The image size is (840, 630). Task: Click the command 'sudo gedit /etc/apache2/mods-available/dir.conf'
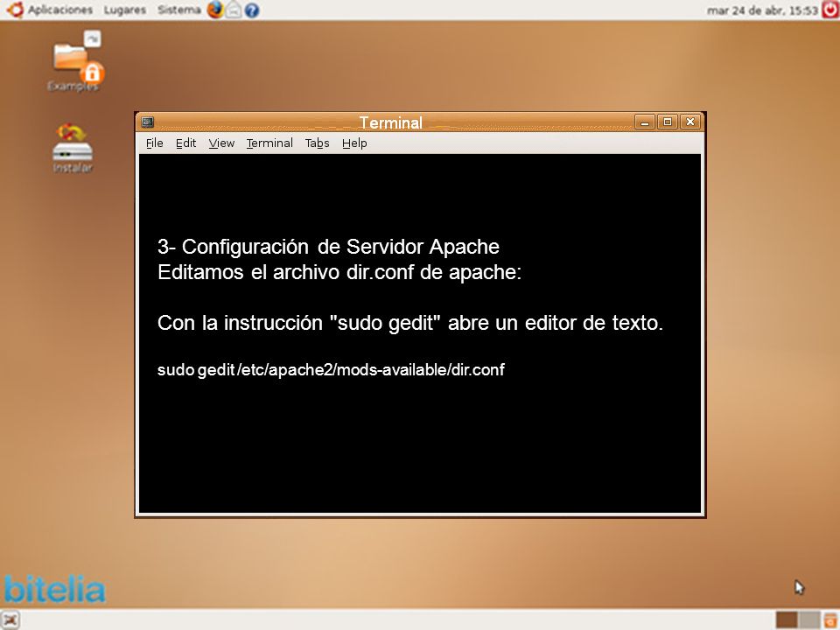point(331,369)
